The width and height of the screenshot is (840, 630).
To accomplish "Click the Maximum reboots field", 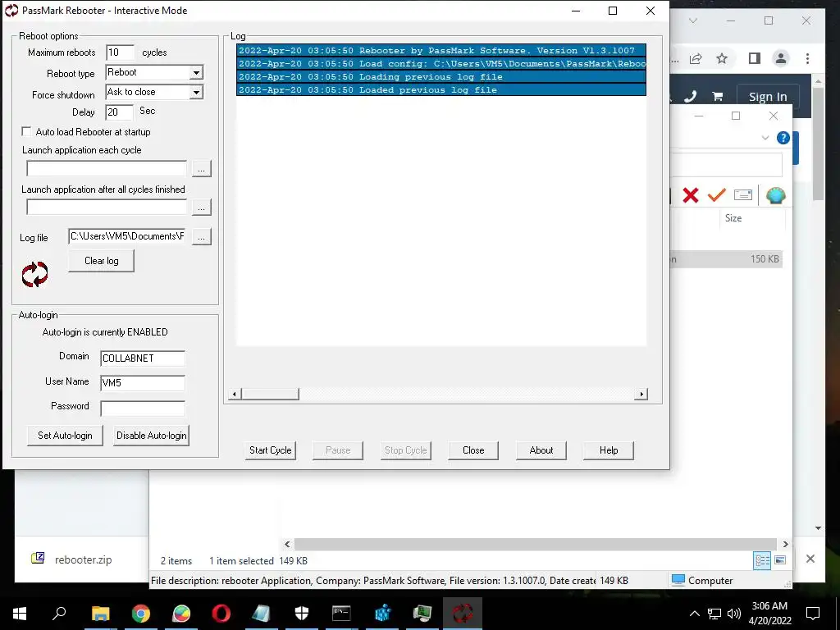I will point(120,52).
